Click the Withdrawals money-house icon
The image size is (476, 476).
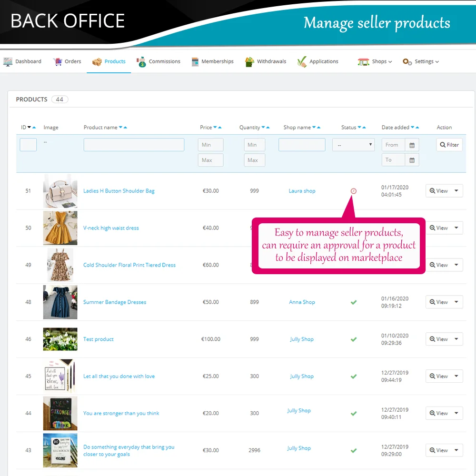[x=249, y=61]
